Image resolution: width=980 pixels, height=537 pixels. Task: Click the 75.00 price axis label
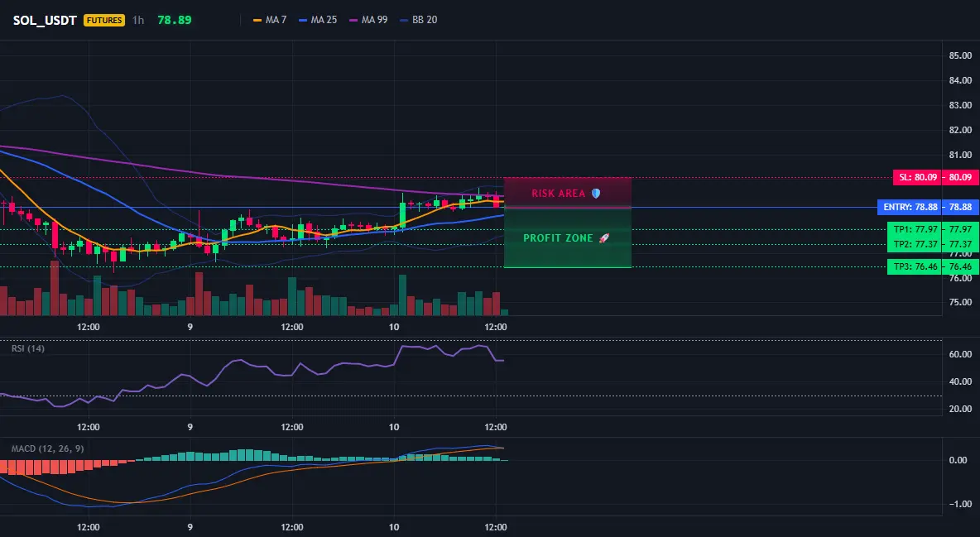960,303
